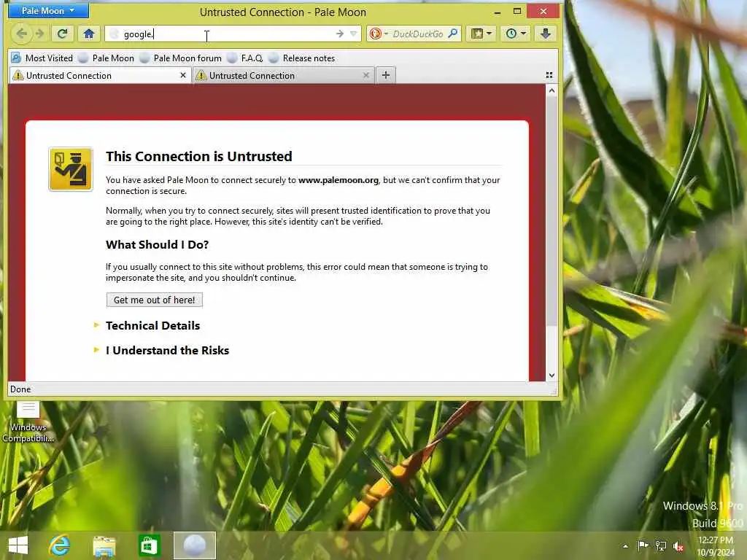Select the Pale Moon taskbar button
This screenshot has width=747, height=560.
[195, 545]
